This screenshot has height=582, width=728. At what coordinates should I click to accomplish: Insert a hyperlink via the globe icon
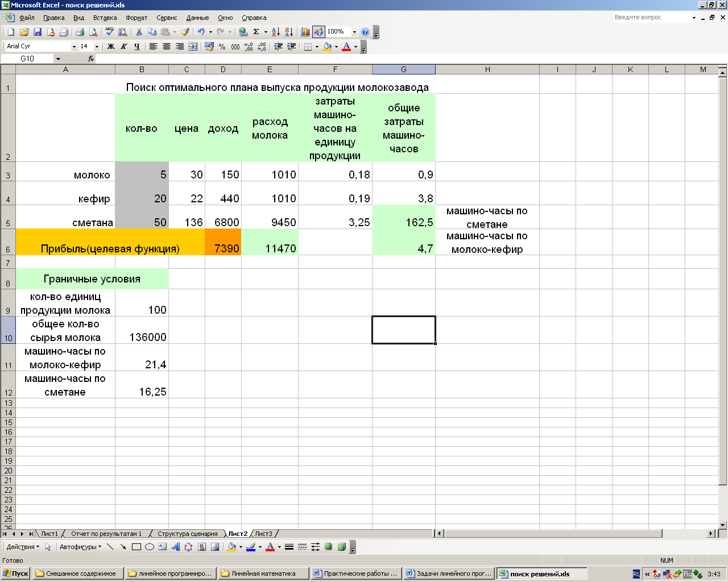[x=243, y=32]
